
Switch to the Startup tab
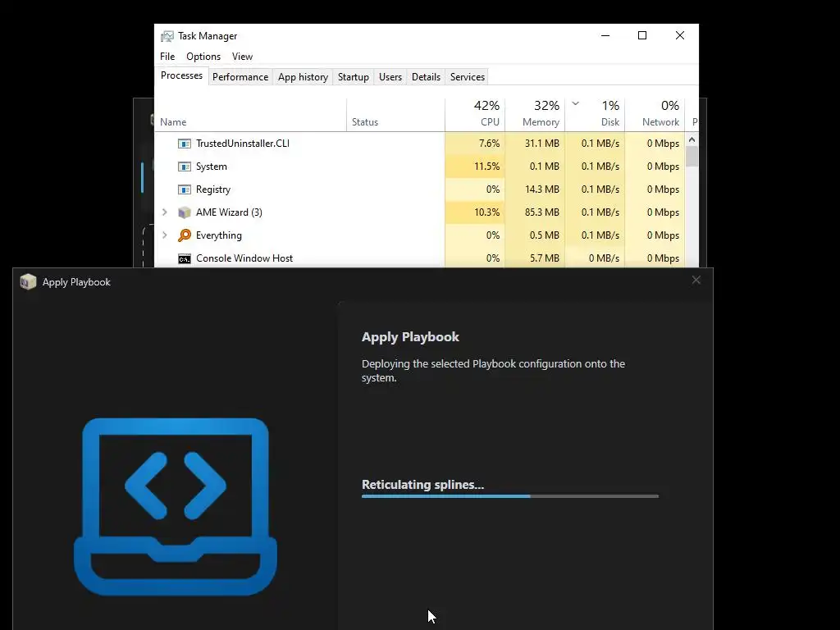(353, 77)
